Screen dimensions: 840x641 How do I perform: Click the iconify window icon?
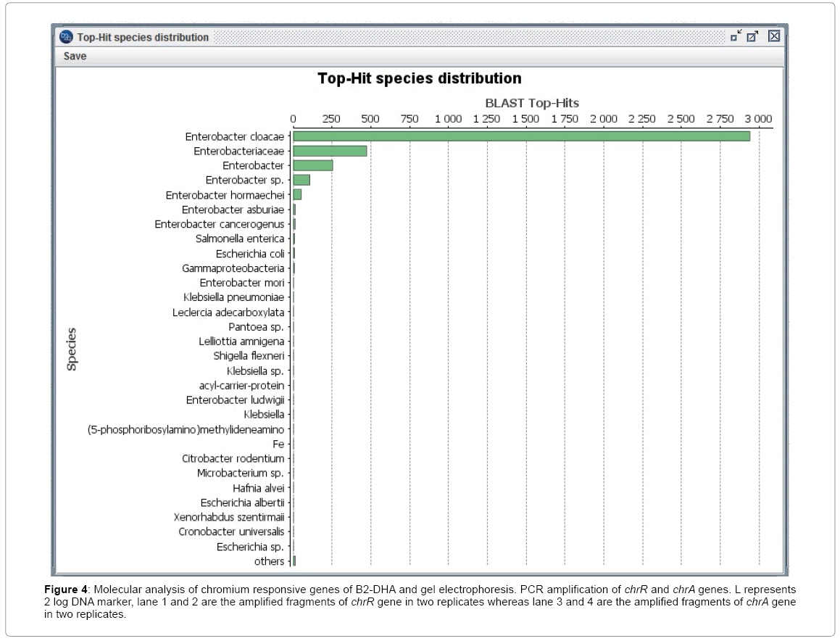[736, 36]
